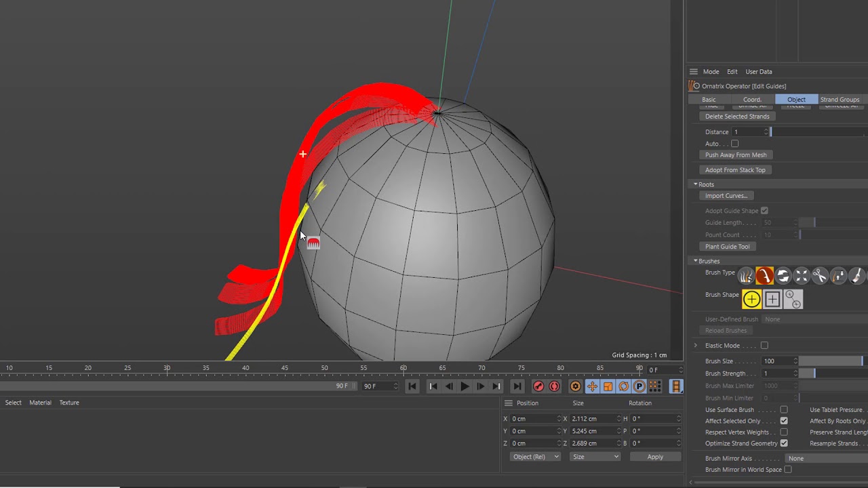
Task: Toggle Optimize Strand Geometry checkbox
Action: click(784, 443)
